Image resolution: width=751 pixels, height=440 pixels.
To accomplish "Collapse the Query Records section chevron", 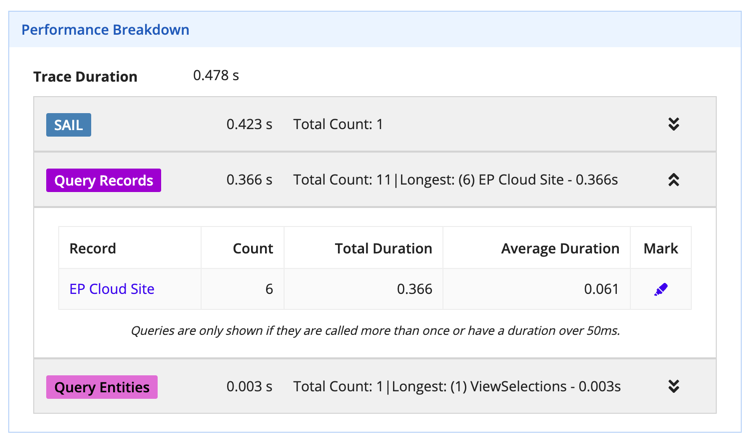I will 673,180.
